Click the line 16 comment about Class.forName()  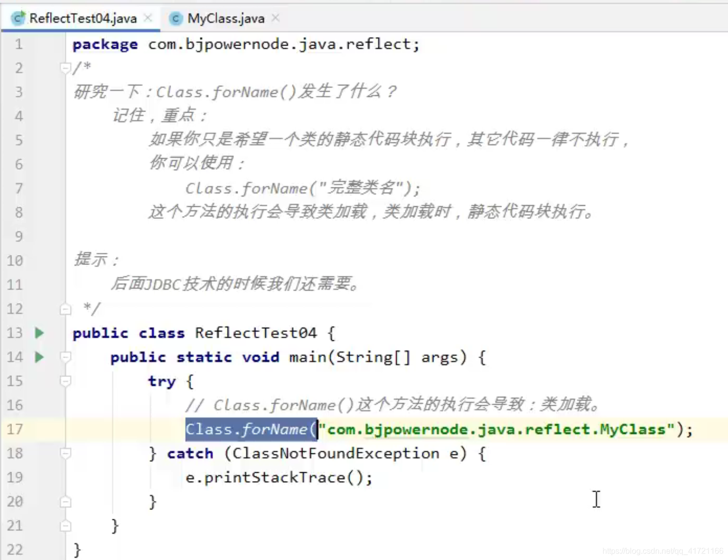click(393, 405)
